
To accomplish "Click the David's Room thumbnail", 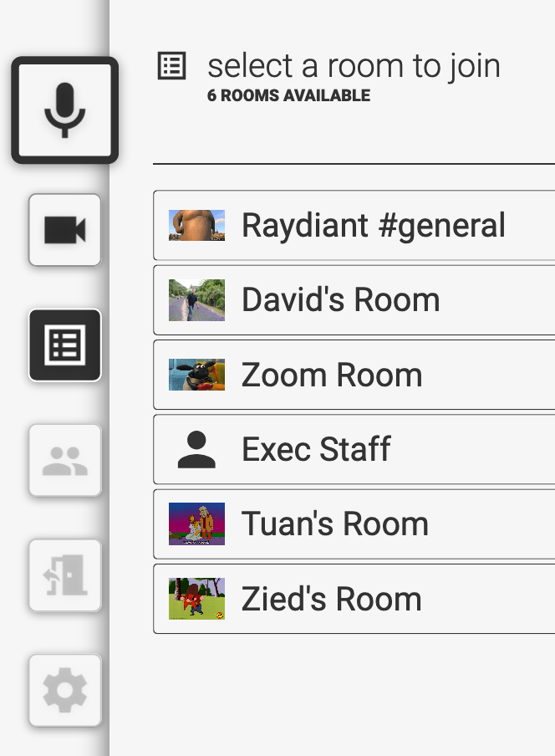I will [x=198, y=300].
